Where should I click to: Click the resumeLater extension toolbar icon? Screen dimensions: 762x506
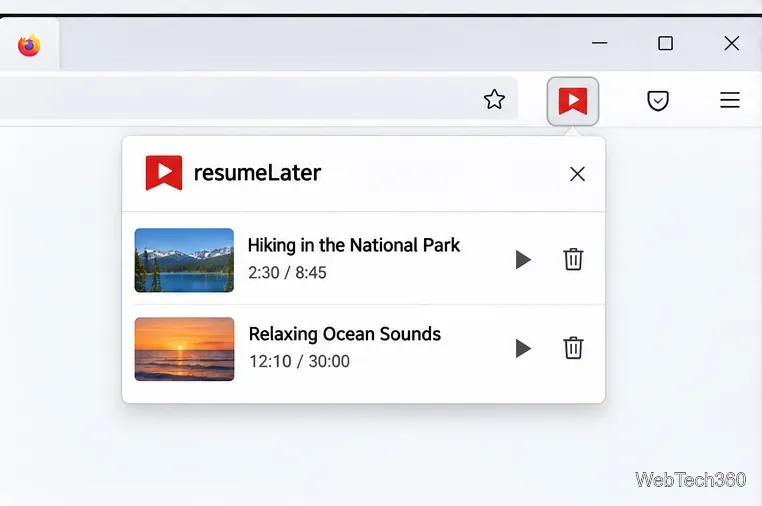(572, 101)
